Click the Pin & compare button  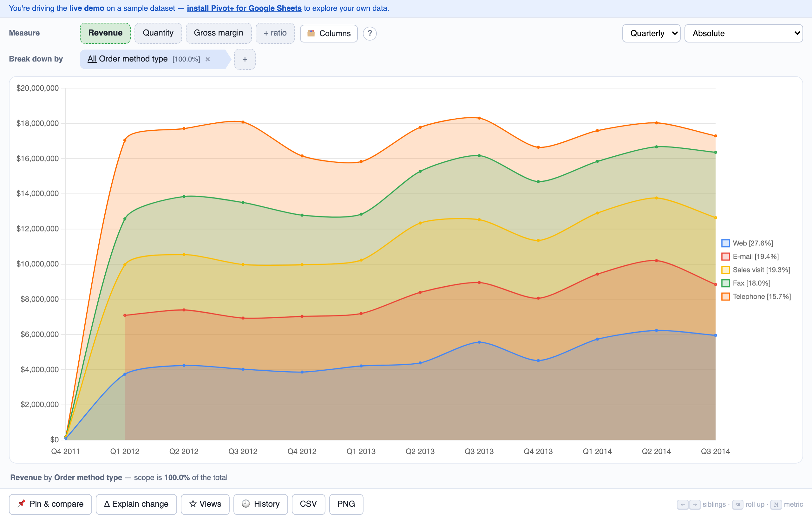50,504
